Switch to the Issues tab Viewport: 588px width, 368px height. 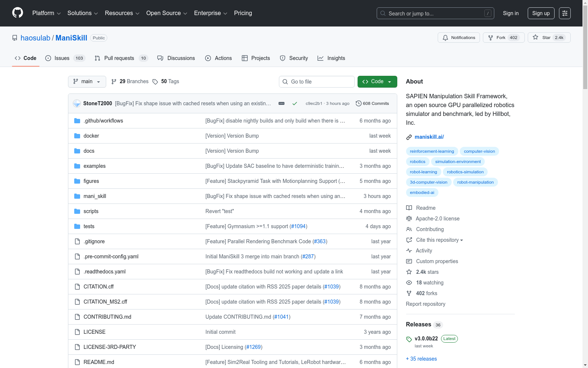tap(65, 58)
